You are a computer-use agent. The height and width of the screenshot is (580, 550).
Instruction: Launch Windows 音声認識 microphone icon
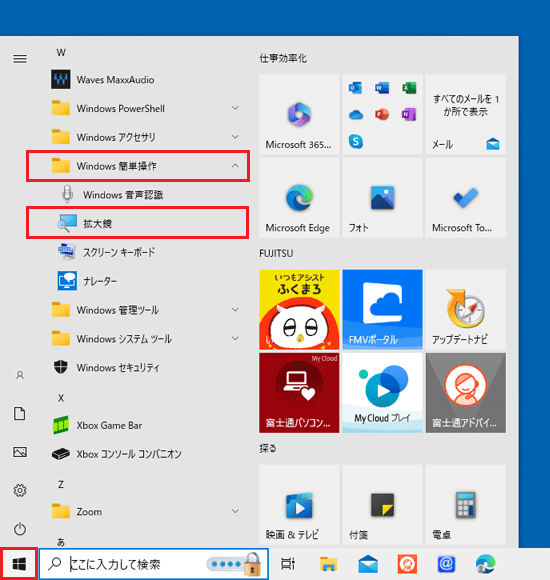click(67, 195)
